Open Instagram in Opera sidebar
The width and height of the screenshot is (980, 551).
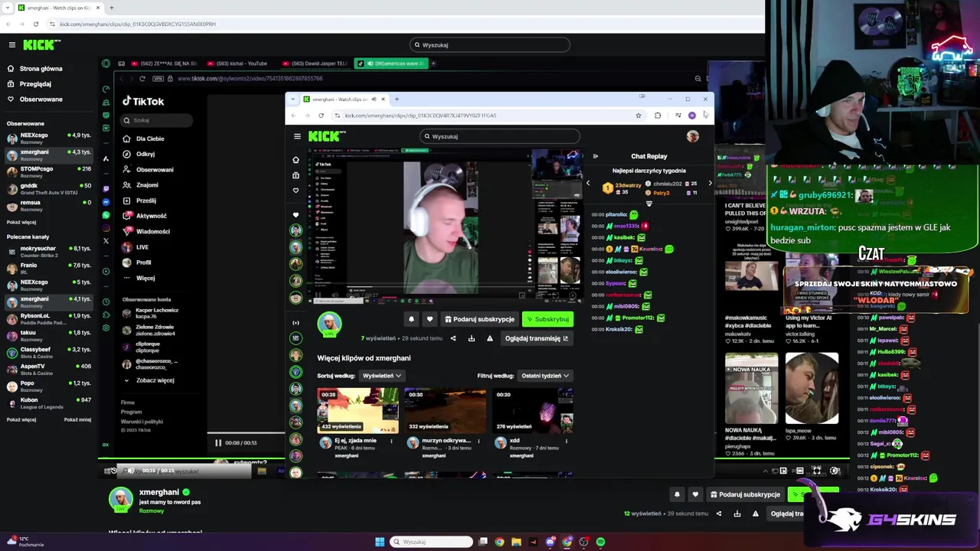coord(106,228)
